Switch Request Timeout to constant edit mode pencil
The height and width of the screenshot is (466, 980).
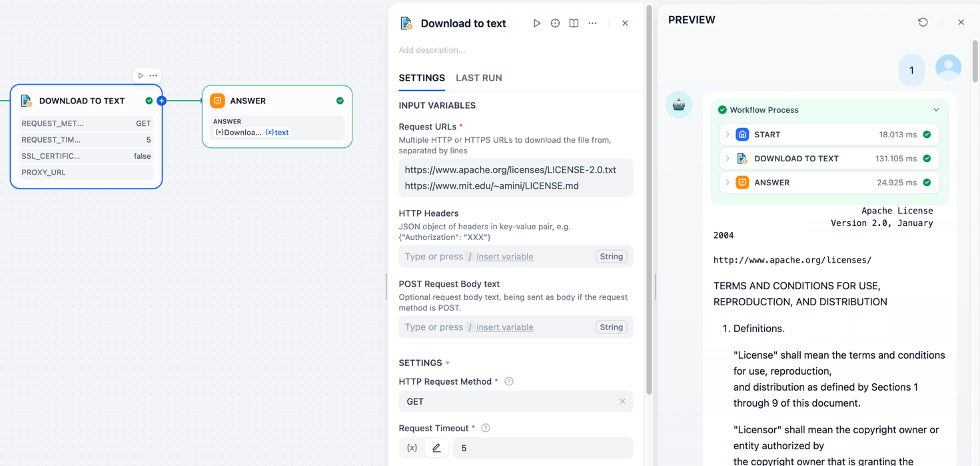click(436, 448)
